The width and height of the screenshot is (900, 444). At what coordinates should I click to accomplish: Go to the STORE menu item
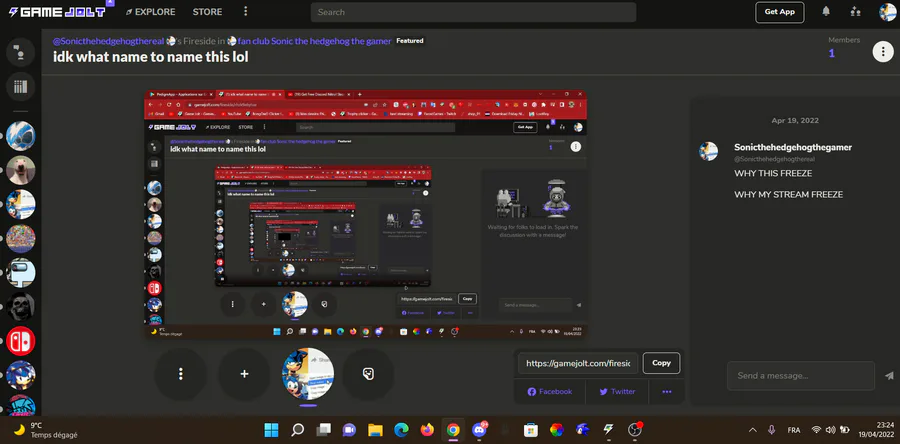pyautogui.click(x=207, y=11)
